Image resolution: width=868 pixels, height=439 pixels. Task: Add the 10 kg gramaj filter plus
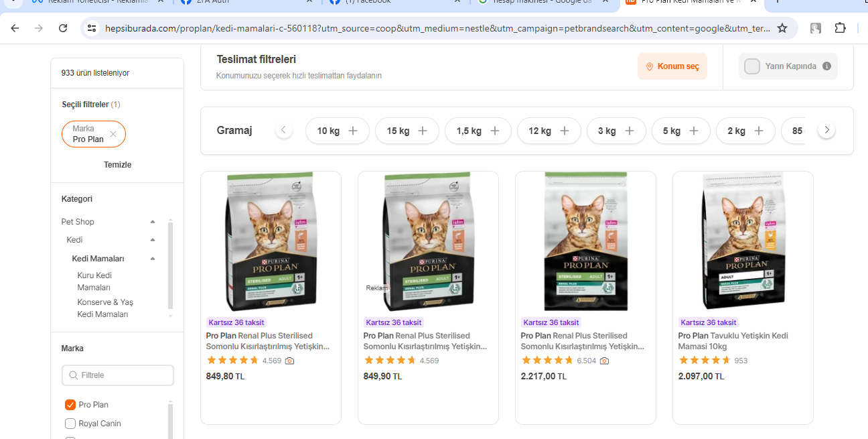point(353,131)
